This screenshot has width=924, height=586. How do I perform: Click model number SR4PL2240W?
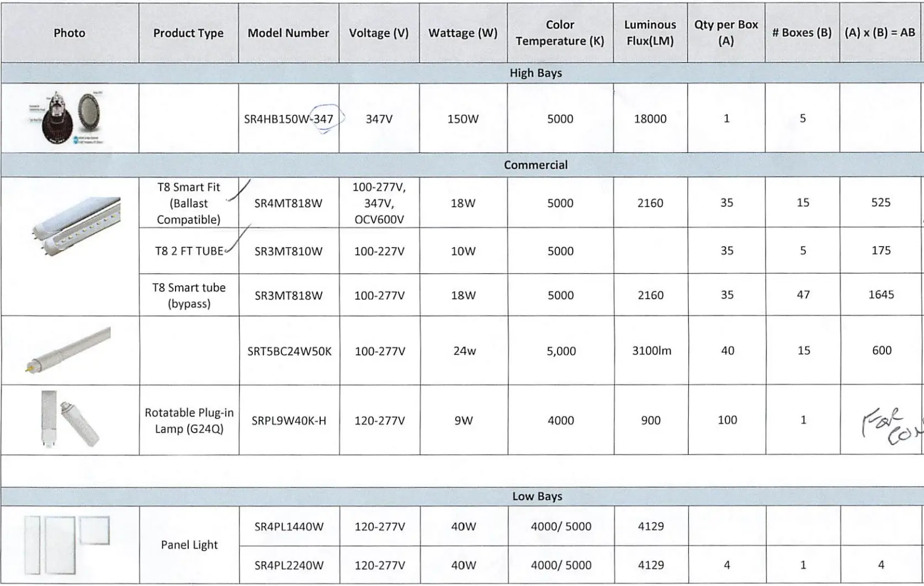pos(289,565)
